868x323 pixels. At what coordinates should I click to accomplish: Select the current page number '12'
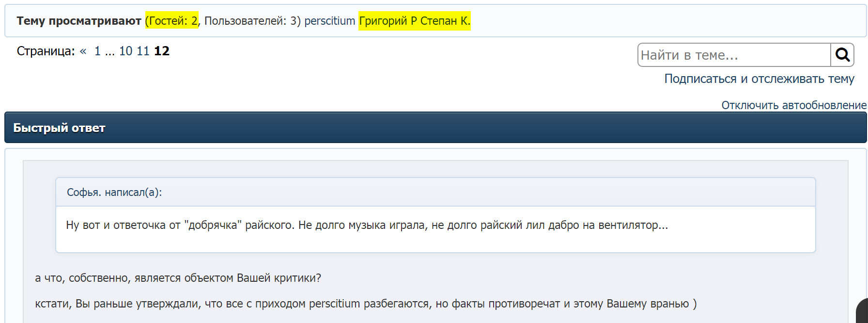click(163, 50)
